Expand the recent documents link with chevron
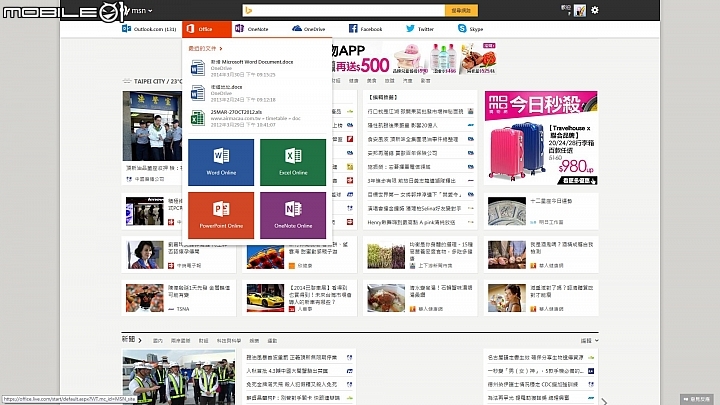The image size is (720, 405). tap(205, 48)
